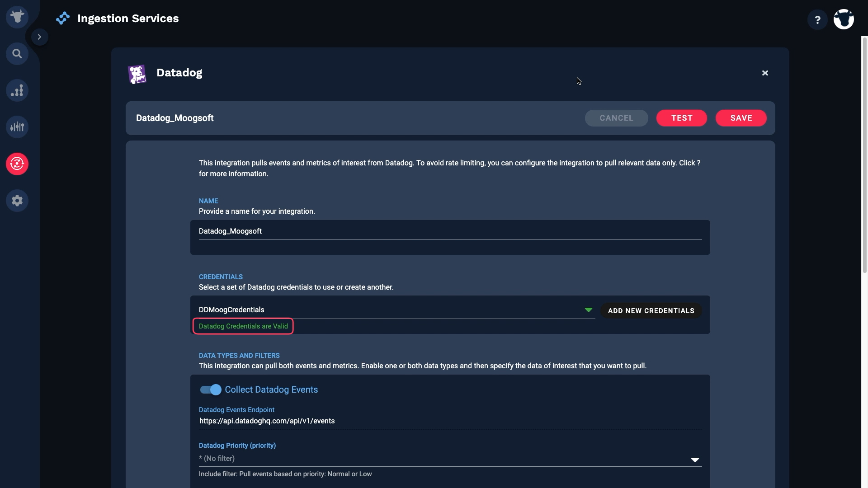Screen dimensions: 868x488
Task: Click the Datadog_Moogsoft title in header bar
Action: [175, 118]
